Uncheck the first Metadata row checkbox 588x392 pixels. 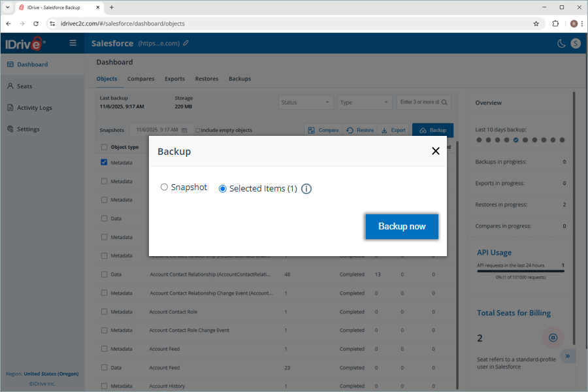pos(104,162)
